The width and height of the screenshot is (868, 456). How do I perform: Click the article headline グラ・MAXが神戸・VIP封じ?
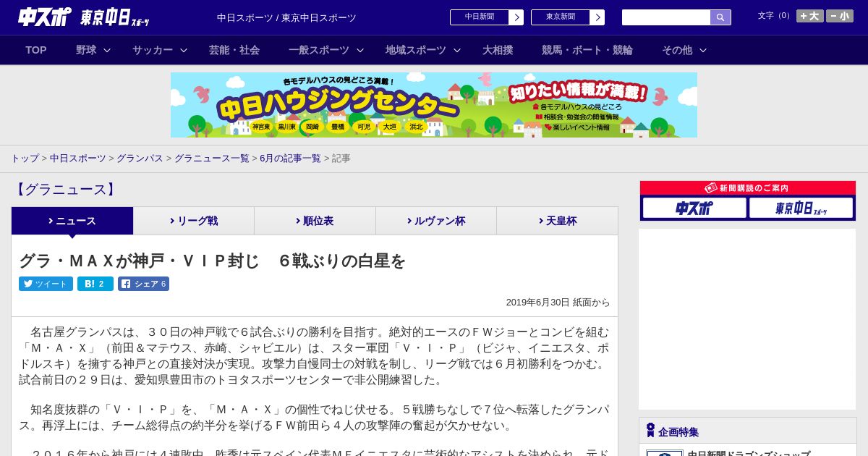click(x=212, y=261)
